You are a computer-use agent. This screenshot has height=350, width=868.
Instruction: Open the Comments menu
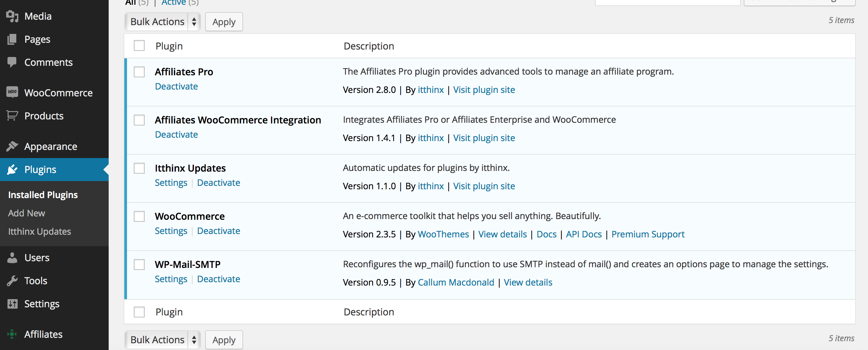click(54, 62)
